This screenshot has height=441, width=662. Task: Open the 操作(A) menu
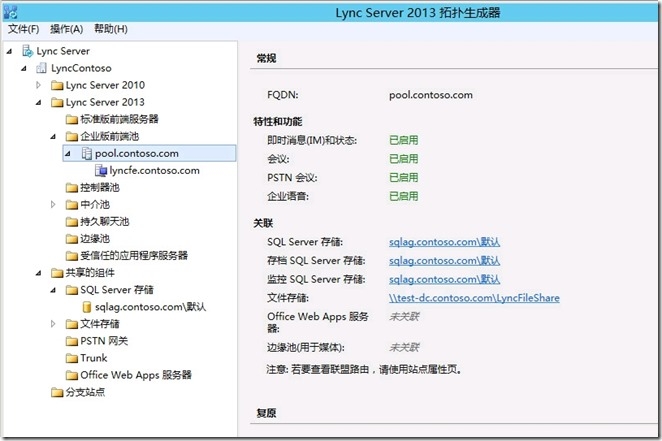tap(66, 29)
